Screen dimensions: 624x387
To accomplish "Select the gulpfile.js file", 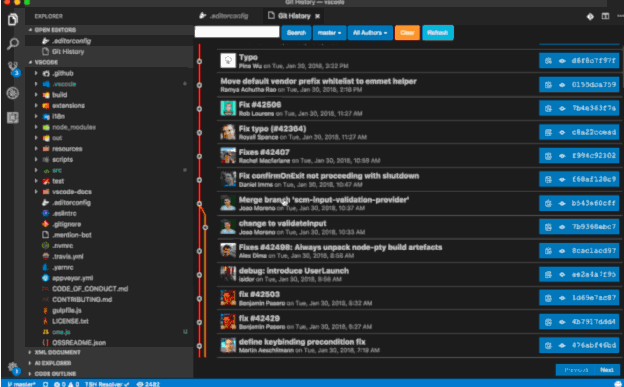I will coord(66,310).
